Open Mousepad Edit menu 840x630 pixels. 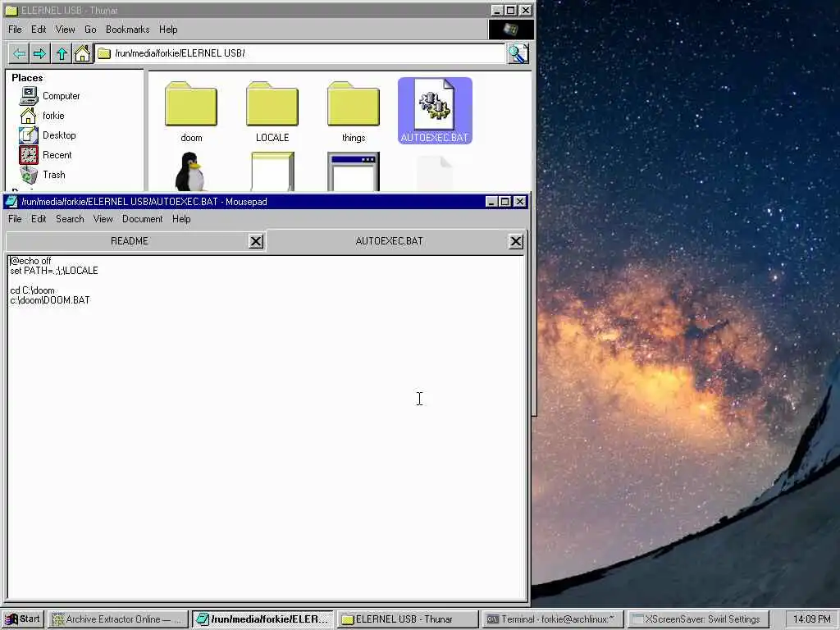[x=39, y=219]
